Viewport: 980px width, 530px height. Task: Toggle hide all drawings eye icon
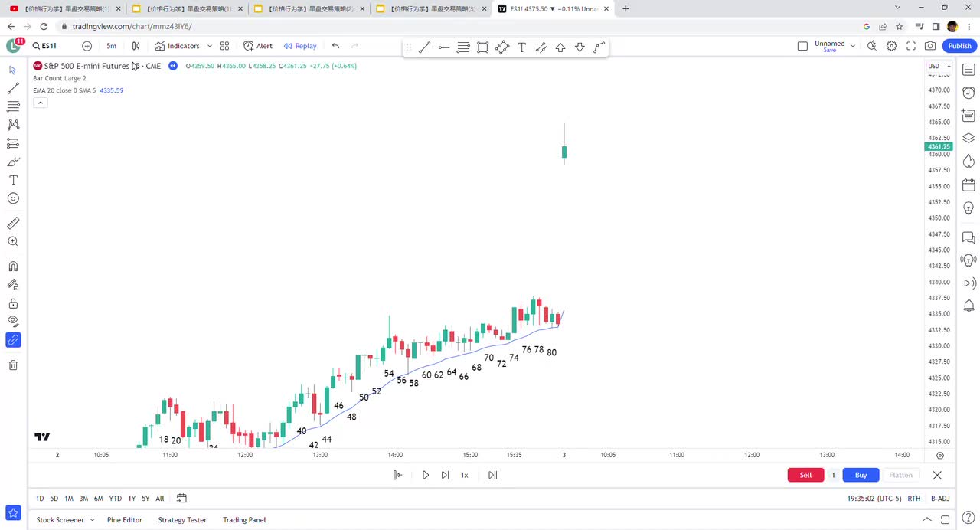tap(13, 322)
